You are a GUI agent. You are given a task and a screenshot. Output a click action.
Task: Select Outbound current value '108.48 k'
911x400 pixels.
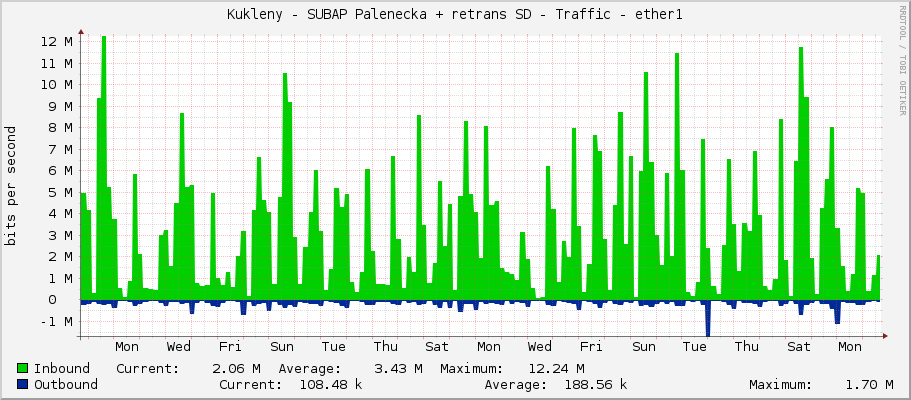pos(331,384)
